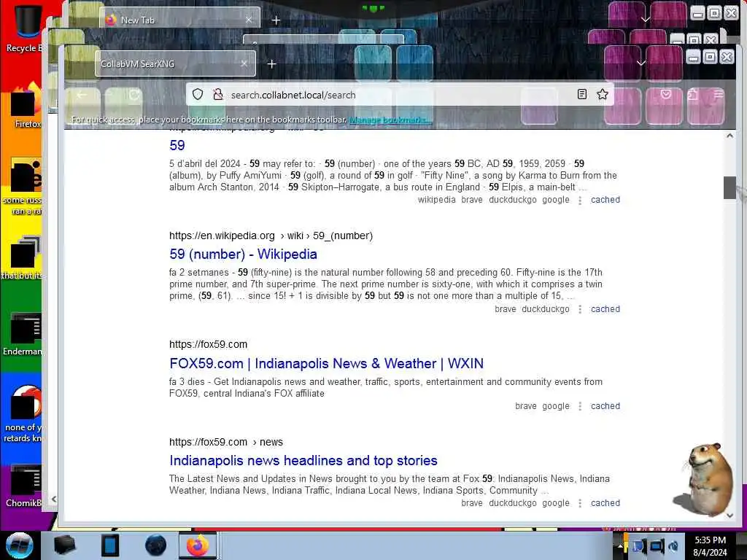This screenshot has width=747, height=560.
Task: Click Firefox icon on the taskbar
Action: click(197, 545)
